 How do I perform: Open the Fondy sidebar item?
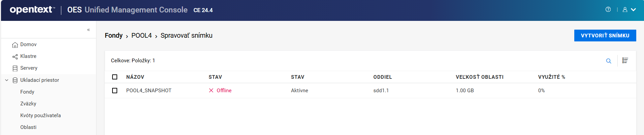pyautogui.click(x=27, y=92)
